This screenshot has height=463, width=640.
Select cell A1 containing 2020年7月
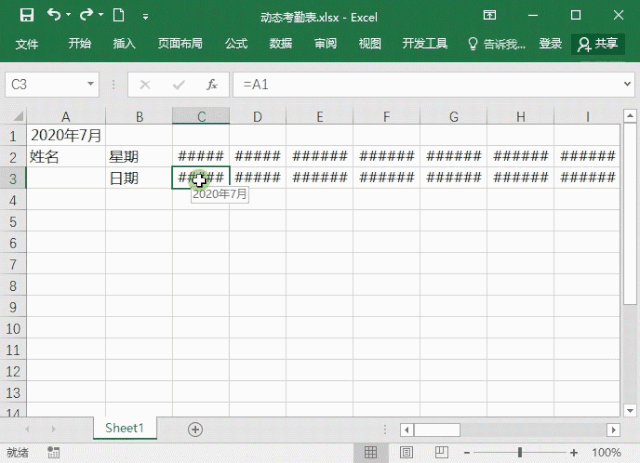(x=66, y=135)
